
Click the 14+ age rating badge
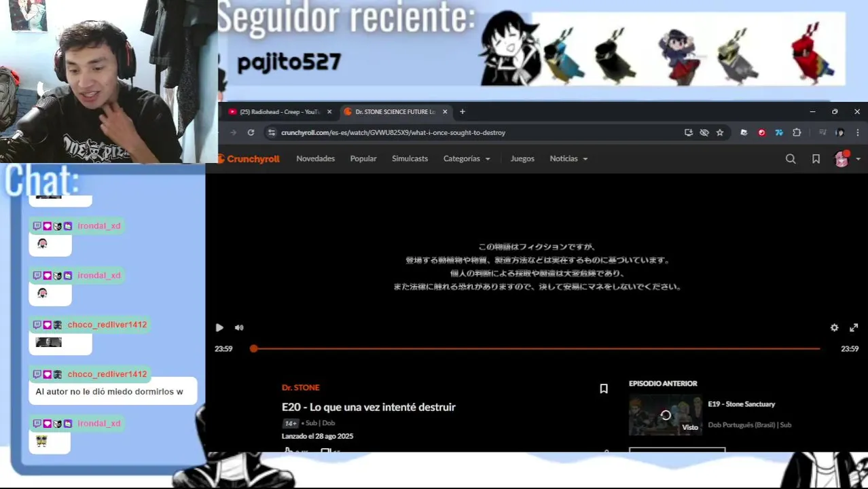pos(291,423)
